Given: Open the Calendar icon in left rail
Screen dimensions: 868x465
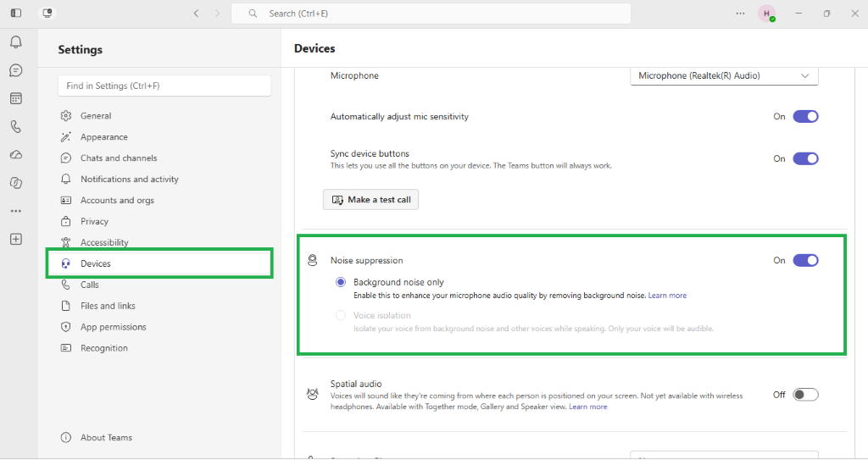Looking at the screenshot, I should click(x=16, y=98).
